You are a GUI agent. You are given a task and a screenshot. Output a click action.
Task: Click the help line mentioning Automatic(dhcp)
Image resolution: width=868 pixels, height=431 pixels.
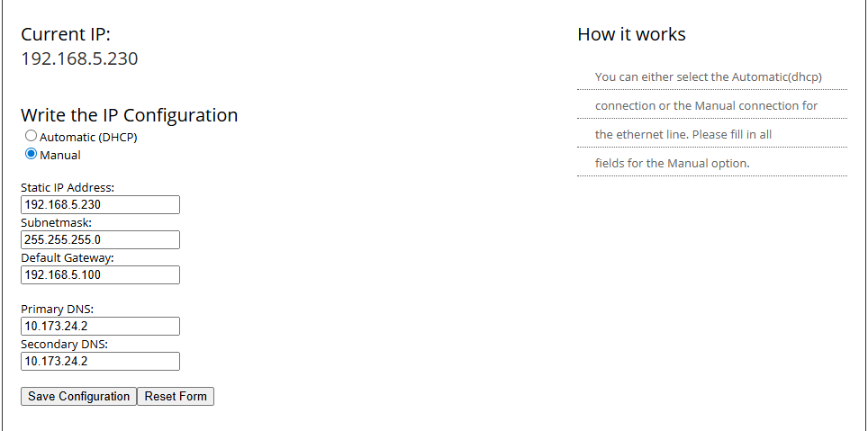click(708, 77)
